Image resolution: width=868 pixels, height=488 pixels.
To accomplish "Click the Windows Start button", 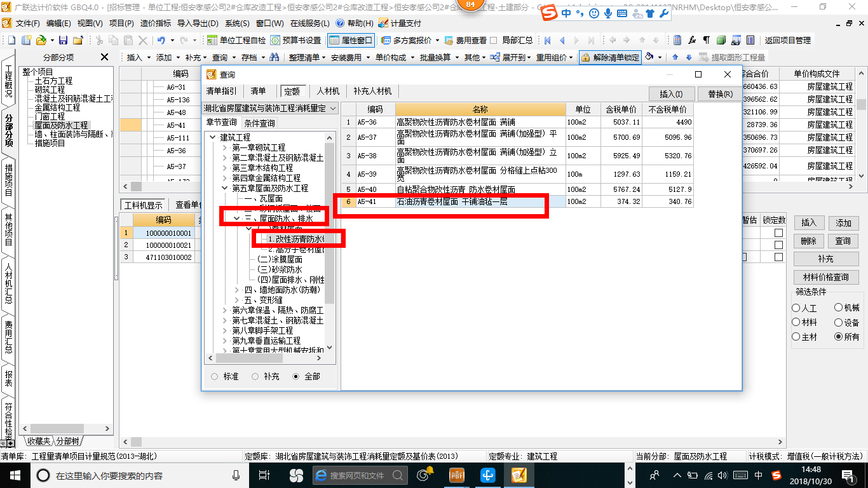I will [x=14, y=475].
